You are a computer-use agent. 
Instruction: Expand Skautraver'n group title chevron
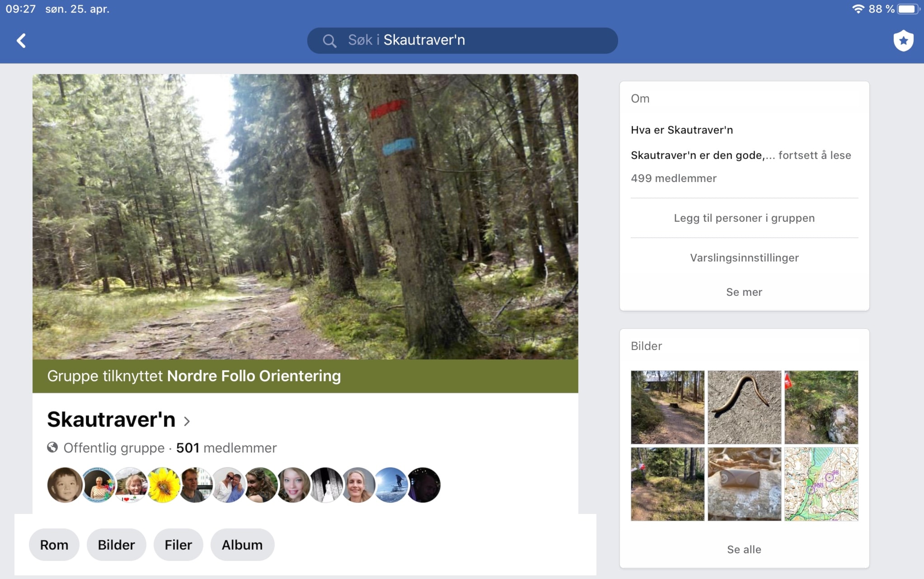tap(187, 421)
